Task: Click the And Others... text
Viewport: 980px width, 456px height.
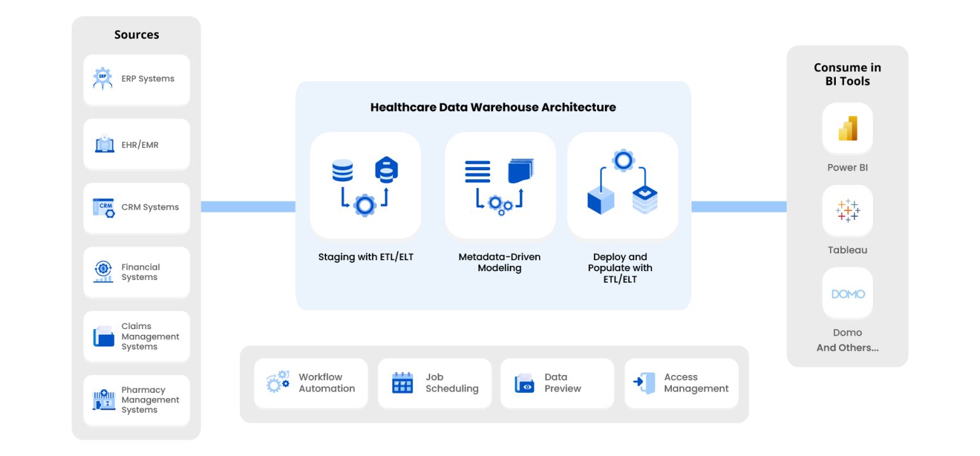Action: tap(847, 348)
